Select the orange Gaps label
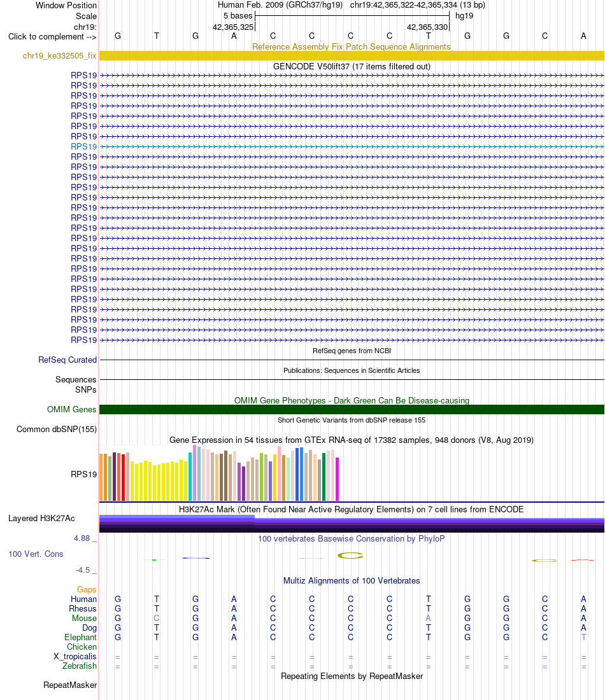Image resolution: width=605 pixels, height=700 pixels. 87,590
